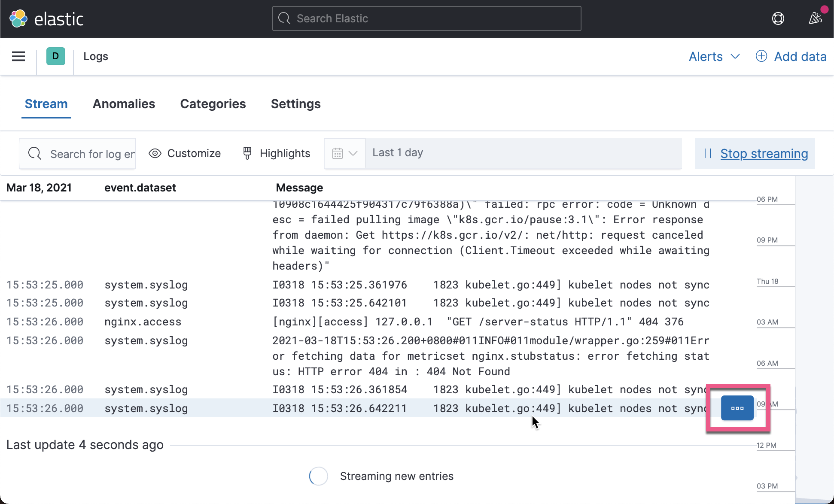
Task: Open the Categories tab
Action: [213, 104]
